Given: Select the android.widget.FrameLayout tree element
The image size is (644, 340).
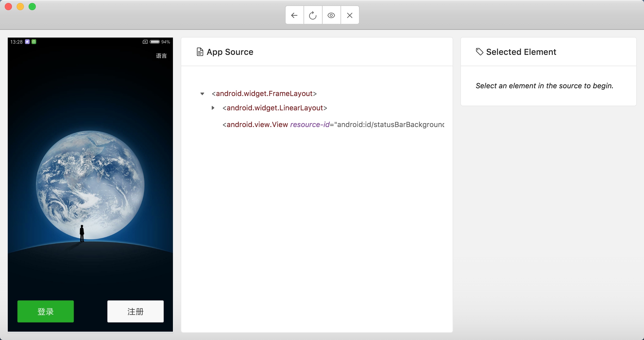Looking at the screenshot, I should pos(264,94).
